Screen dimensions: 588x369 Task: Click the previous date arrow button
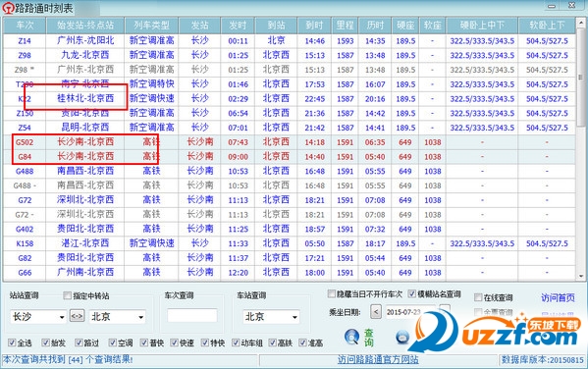pyautogui.click(x=376, y=312)
